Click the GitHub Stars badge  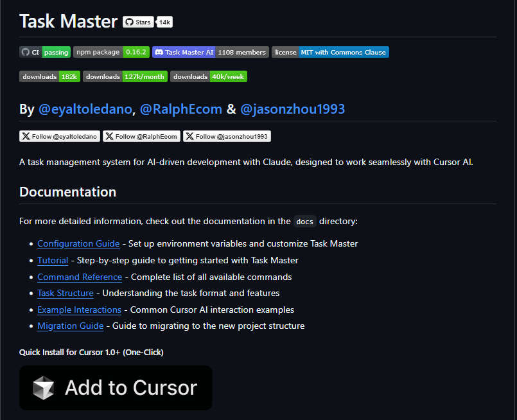(138, 22)
